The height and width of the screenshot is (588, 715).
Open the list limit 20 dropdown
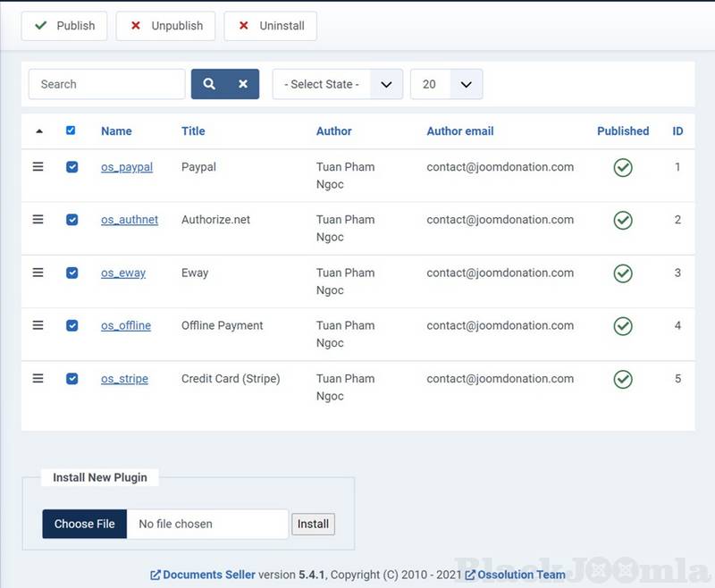pyautogui.click(x=446, y=84)
